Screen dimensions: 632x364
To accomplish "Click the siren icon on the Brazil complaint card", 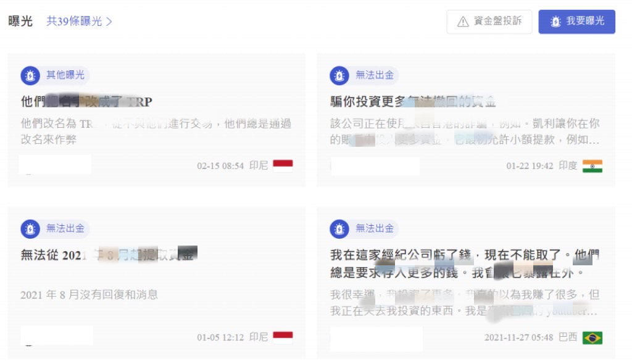I will [x=339, y=229].
